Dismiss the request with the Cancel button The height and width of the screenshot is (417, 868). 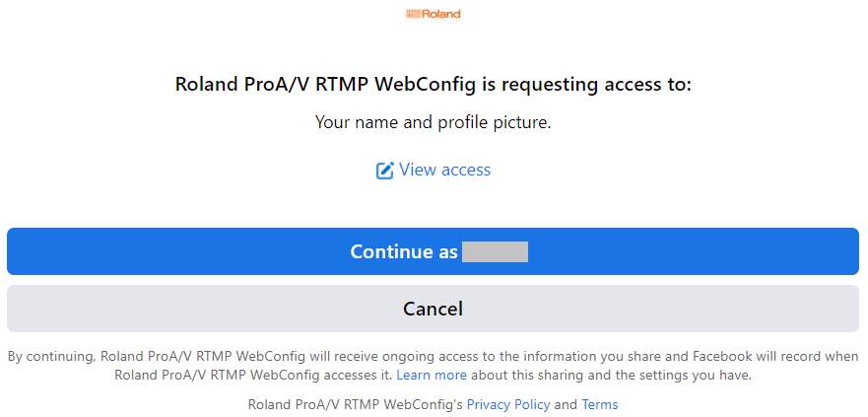click(x=433, y=309)
